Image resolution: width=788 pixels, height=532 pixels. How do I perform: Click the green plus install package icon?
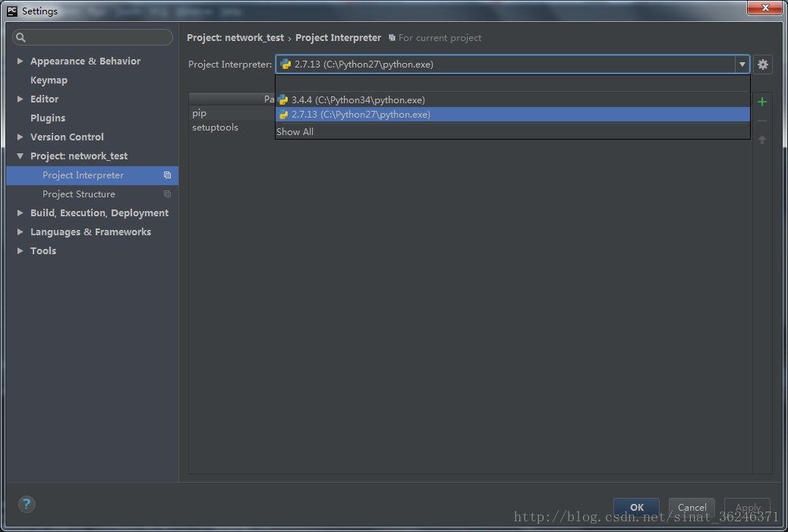[762, 102]
